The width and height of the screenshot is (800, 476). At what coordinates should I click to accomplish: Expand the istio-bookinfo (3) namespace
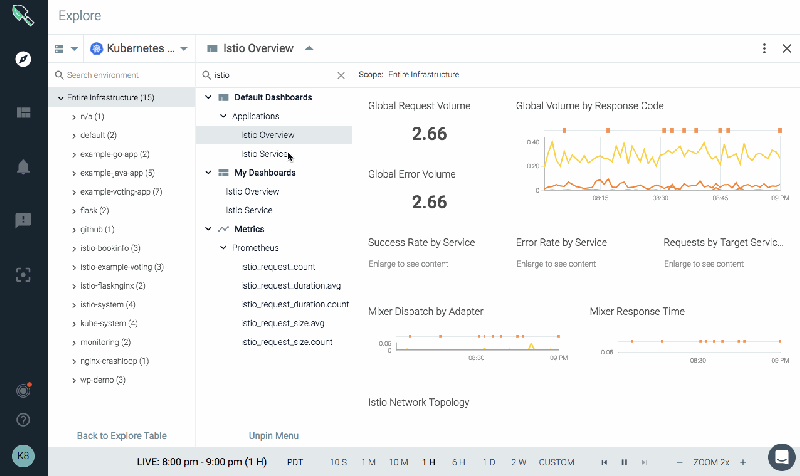pyautogui.click(x=74, y=248)
